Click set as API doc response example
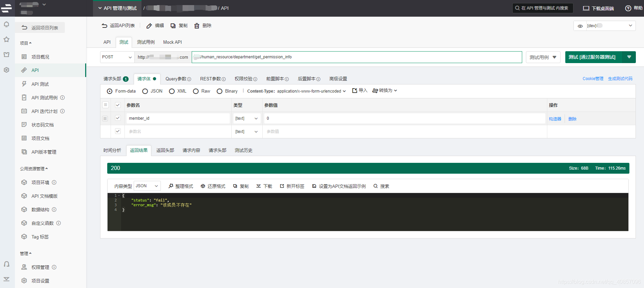The image size is (644, 288). pos(314,186)
